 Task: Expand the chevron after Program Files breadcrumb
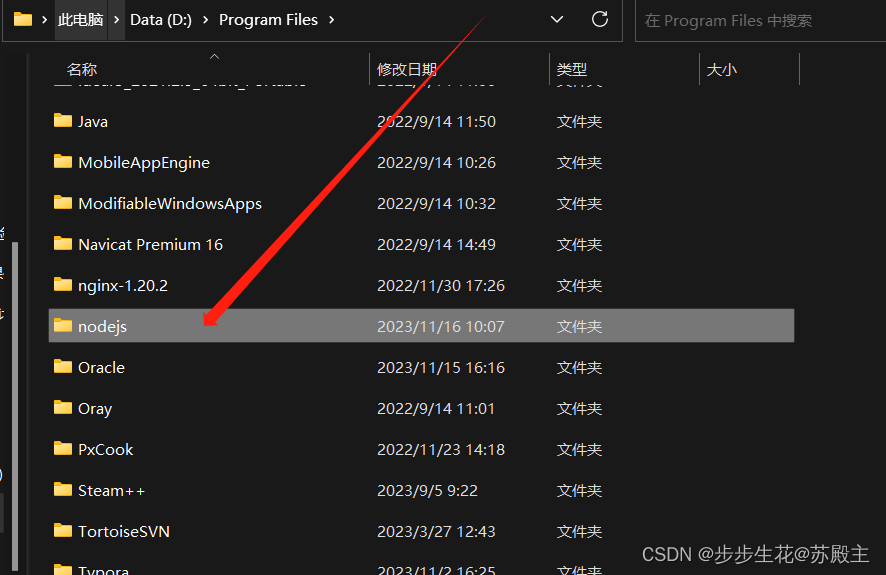pos(331,20)
